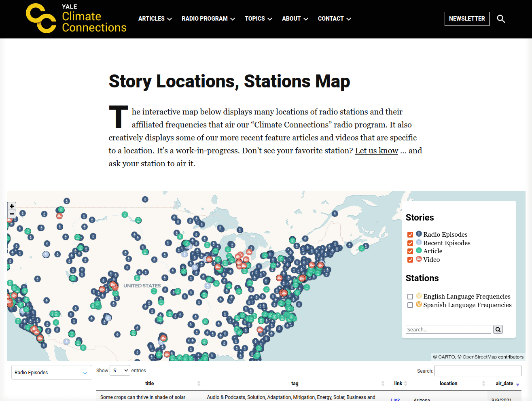Enable English Language Frequencies stations
The height and width of the screenshot is (401, 532).
coord(410,297)
